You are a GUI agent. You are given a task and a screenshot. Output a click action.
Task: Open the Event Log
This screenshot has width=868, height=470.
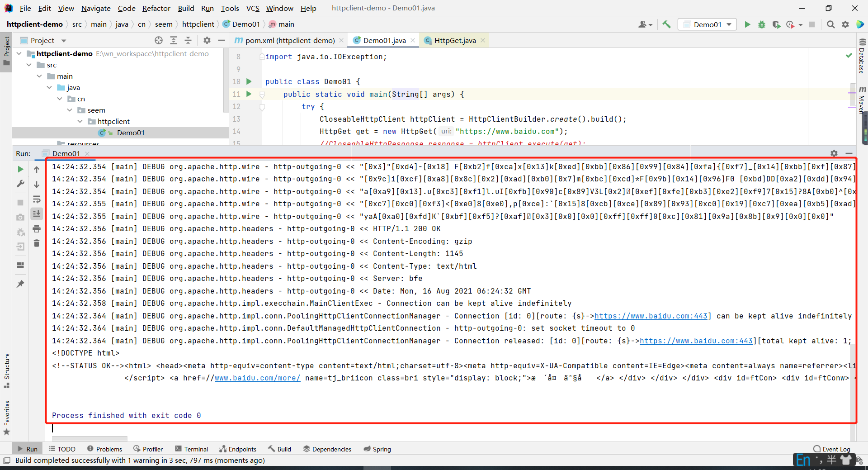[x=832, y=449]
